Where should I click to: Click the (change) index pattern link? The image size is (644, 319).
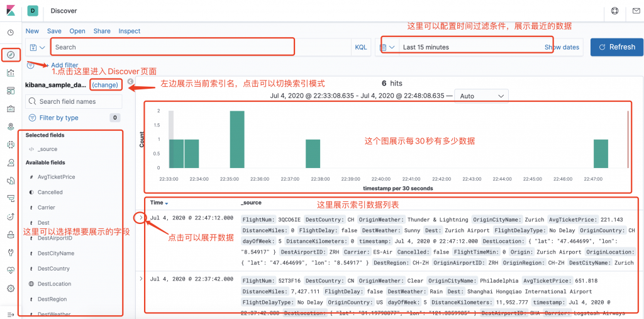(105, 85)
